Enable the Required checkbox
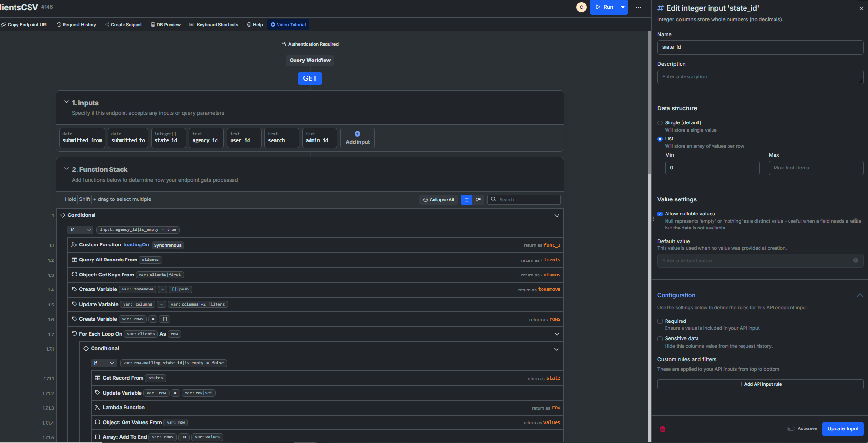Viewport: 868px width, 443px height. [x=660, y=321]
